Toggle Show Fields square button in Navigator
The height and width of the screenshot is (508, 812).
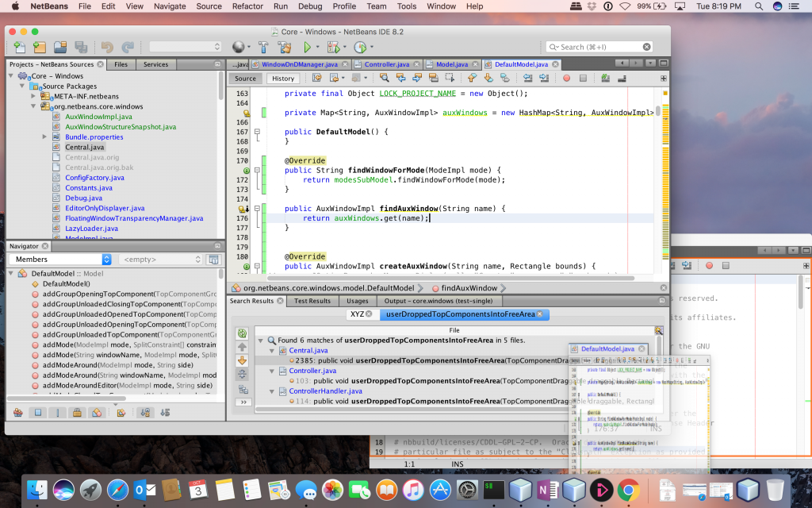(38, 413)
